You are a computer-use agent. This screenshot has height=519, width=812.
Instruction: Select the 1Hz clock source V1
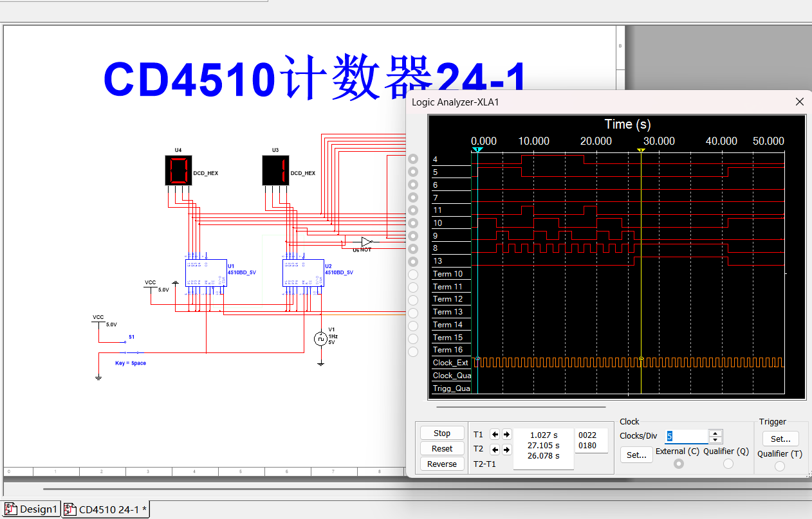pyautogui.click(x=320, y=338)
